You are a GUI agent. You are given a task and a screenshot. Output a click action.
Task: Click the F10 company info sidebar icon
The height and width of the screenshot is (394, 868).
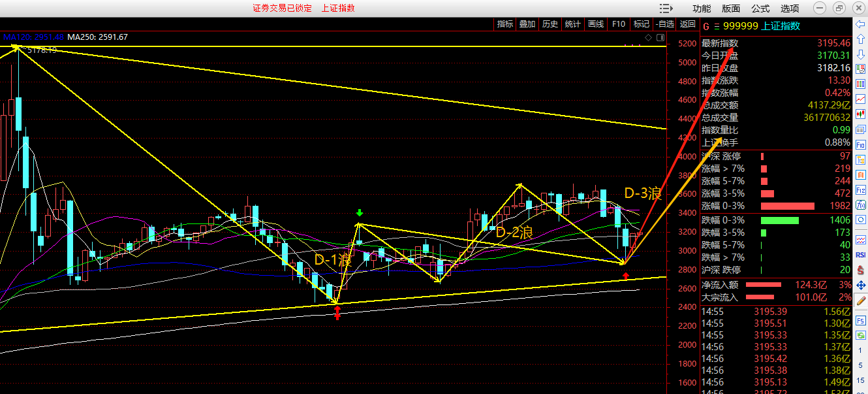(x=861, y=144)
